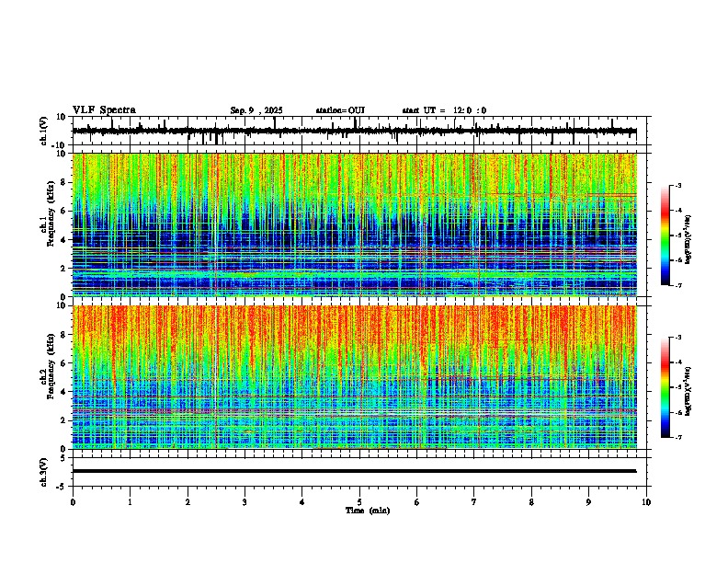
Task: Click time-axis tick label "9"
Action: click(x=588, y=502)
